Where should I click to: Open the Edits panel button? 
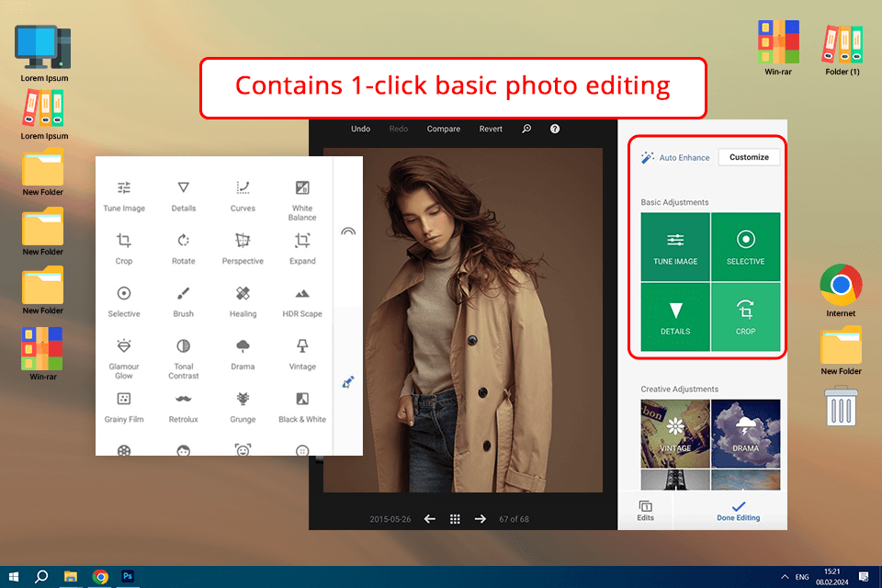tap(645, 511)
